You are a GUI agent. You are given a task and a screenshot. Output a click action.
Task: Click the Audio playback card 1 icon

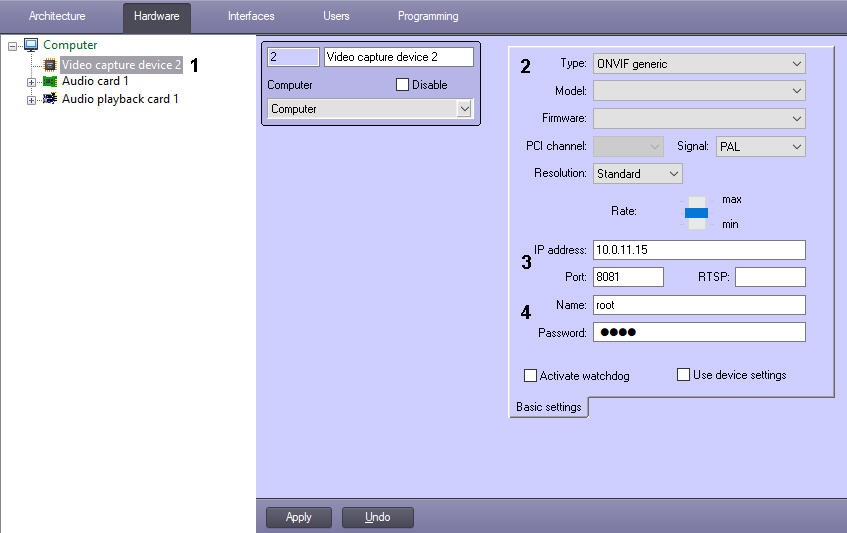tap(50, 100)
